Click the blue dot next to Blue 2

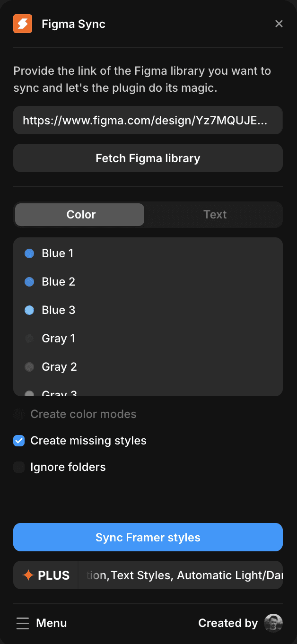pyautogui.click(x=29, y=281)
